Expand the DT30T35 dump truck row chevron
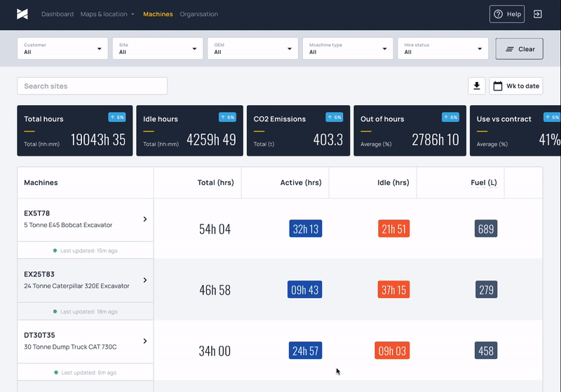Image resolution: width=561 pixels, height=392 pixels. point(145,342)
